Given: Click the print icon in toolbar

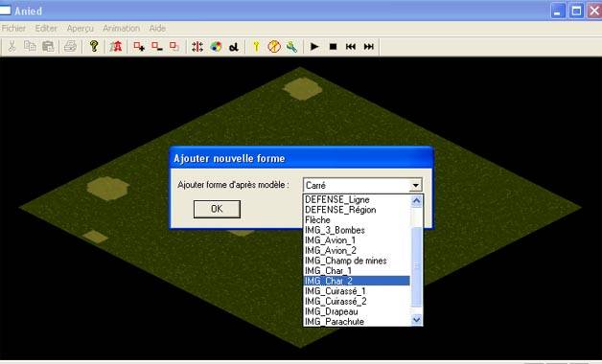Looking at the screenshot, I should 70,46.
